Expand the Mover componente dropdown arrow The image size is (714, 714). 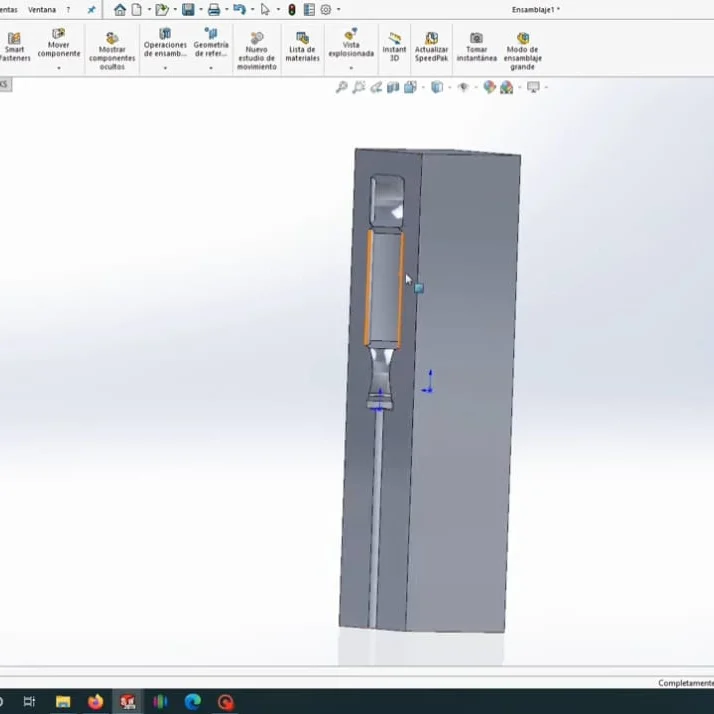[x=59, y=68]
